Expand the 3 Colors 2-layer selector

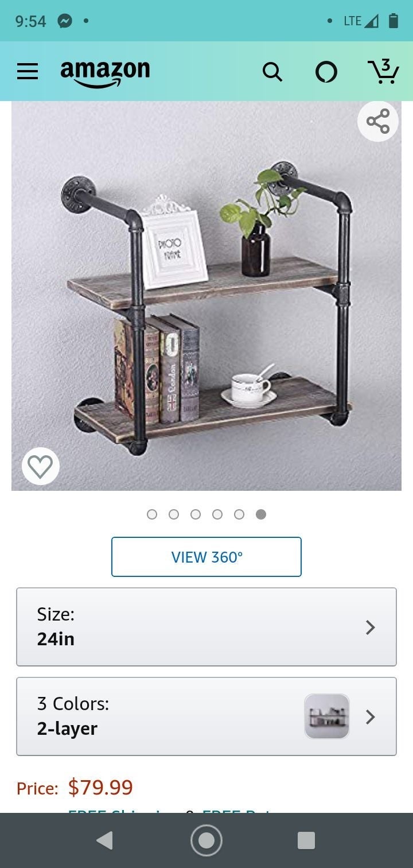tap(206, 716)
